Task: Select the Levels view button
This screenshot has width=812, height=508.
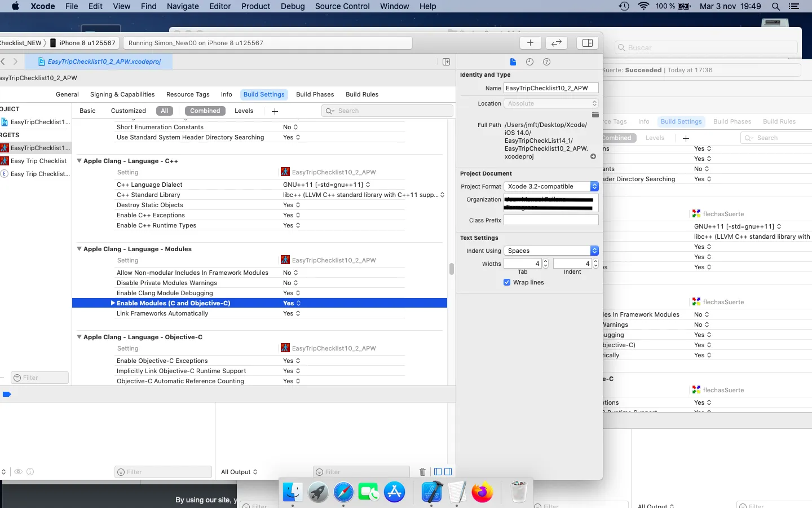Action: [x=244, y=111]
